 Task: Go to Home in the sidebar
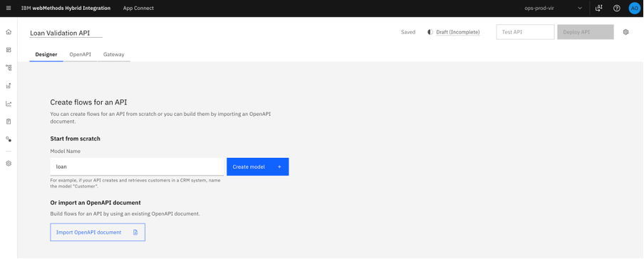tap(9, 32)
